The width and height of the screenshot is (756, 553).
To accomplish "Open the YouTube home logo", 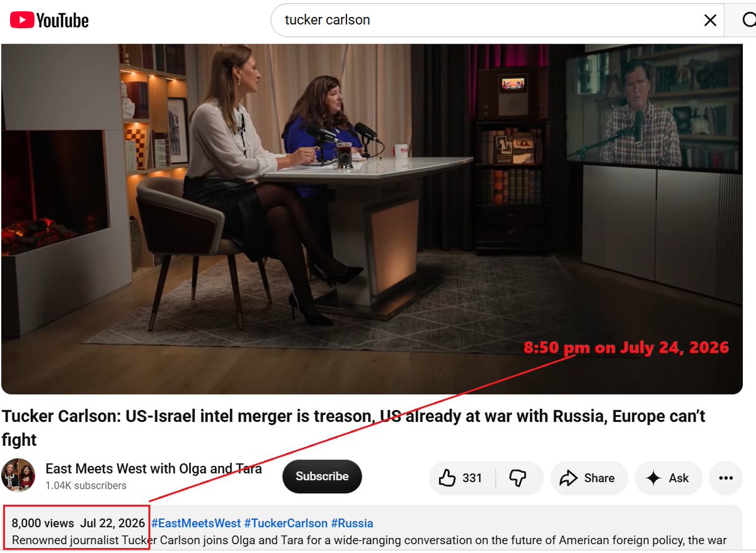I will 50,20.
